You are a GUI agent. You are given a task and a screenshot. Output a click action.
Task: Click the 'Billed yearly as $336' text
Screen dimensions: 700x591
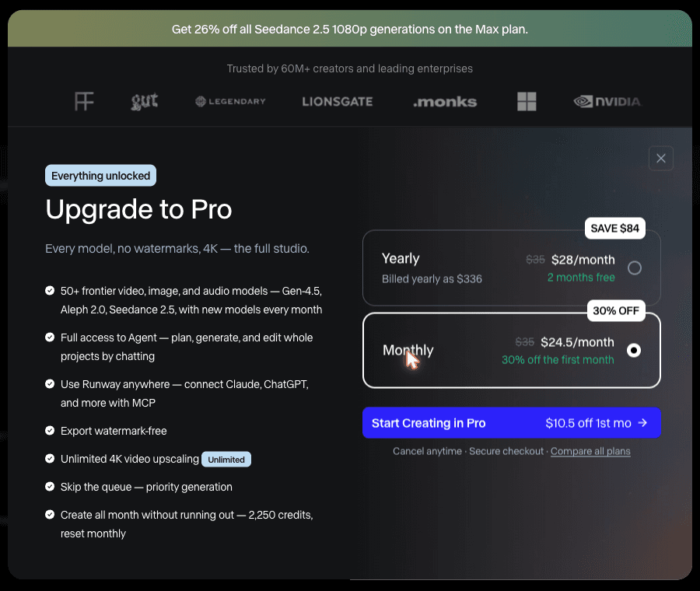(432, 279)
